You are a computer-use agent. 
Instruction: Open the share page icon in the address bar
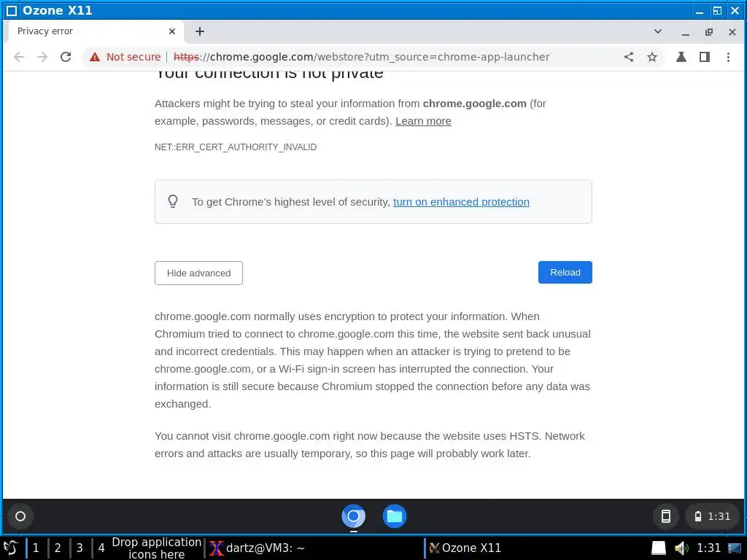pos(629,57)
